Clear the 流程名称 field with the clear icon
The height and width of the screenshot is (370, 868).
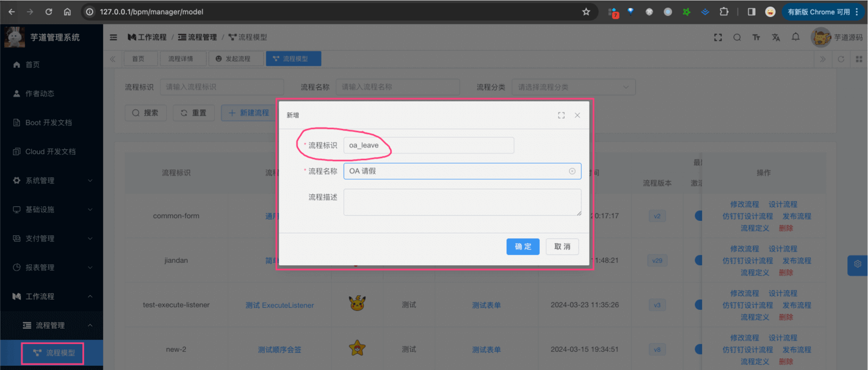[x=572, y=171]
